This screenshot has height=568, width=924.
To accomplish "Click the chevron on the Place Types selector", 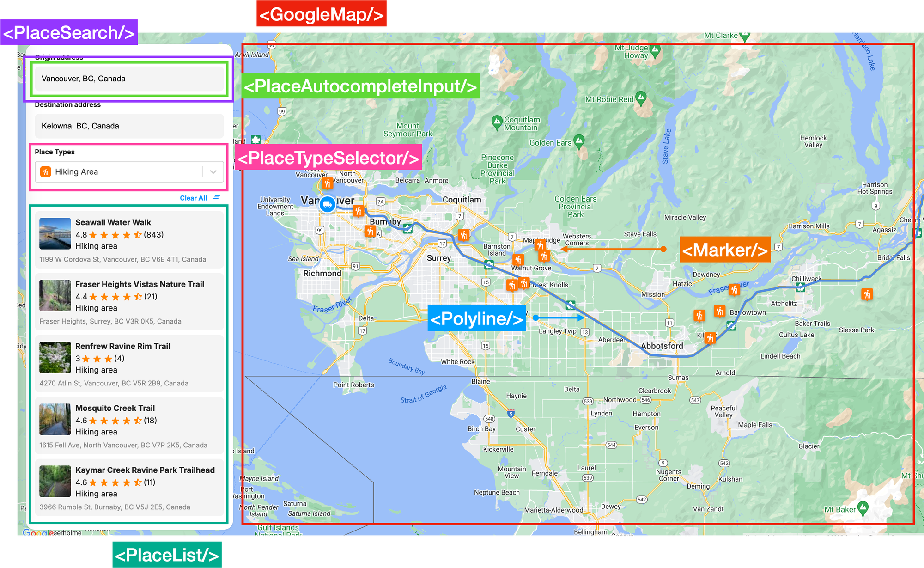I will [213, 171].
